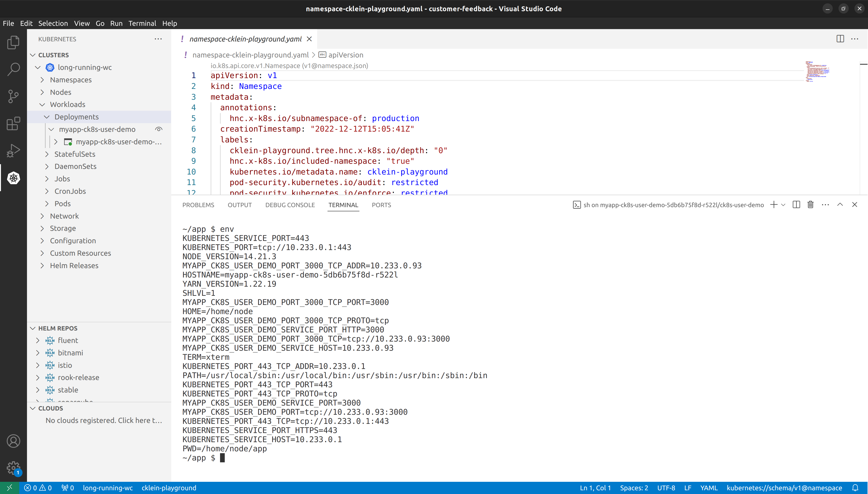Screen dimensions: 868x494
Task: Collapse the Workloads node
Action: point(42,105)
